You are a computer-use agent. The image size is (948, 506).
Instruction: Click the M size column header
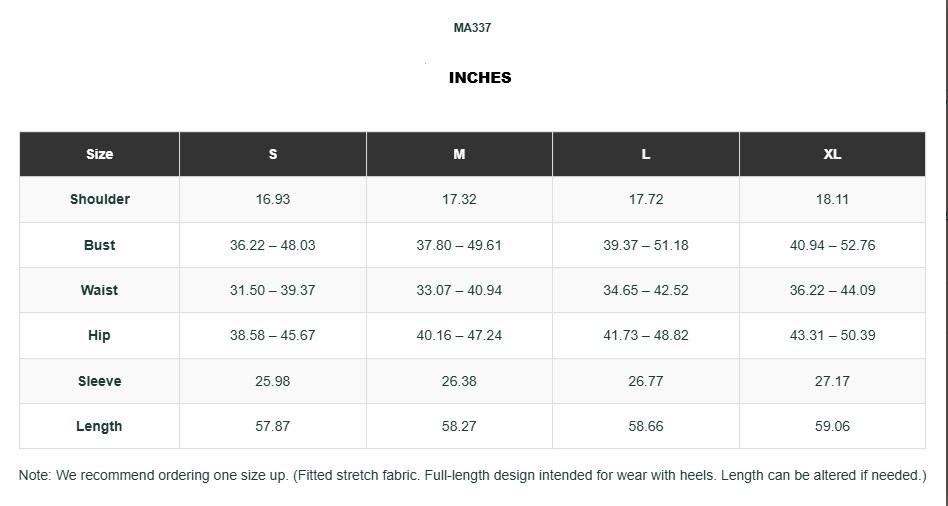coord(459,154)
